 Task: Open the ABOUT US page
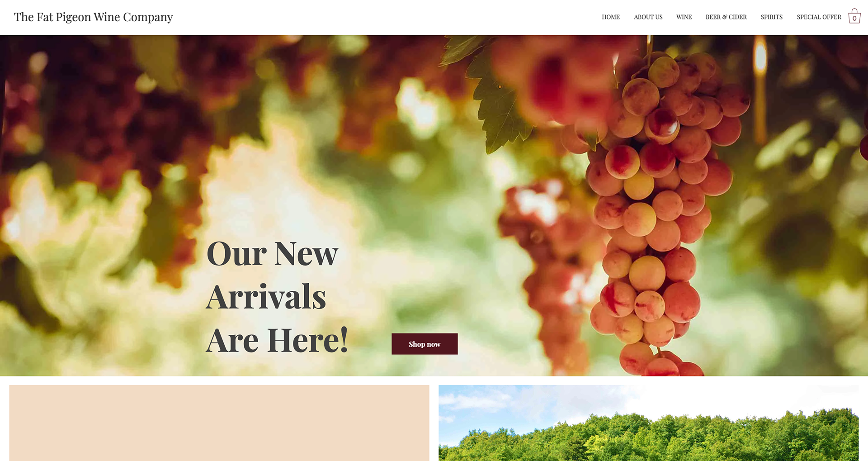pos(648,17)
